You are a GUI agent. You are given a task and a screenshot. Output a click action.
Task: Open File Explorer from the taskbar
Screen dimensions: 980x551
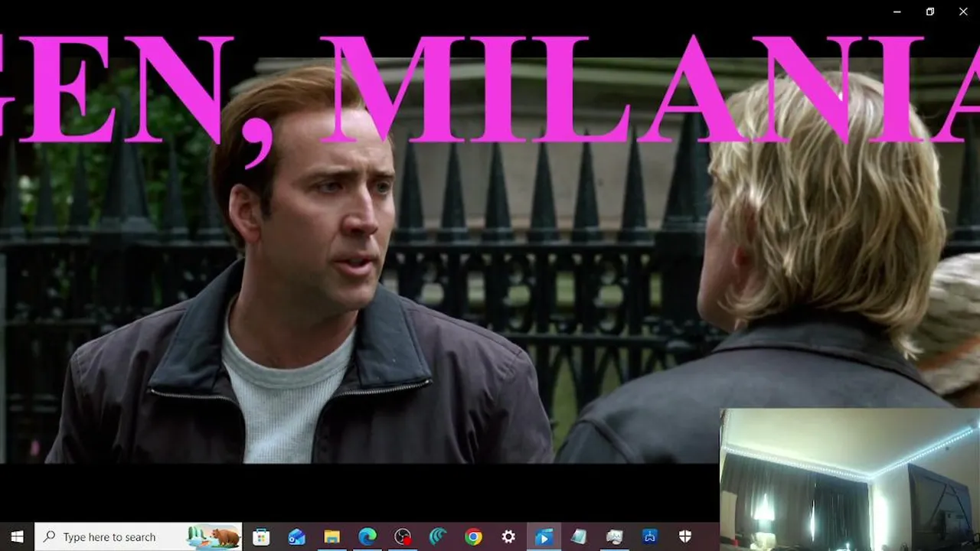click(x=332, y=537)
